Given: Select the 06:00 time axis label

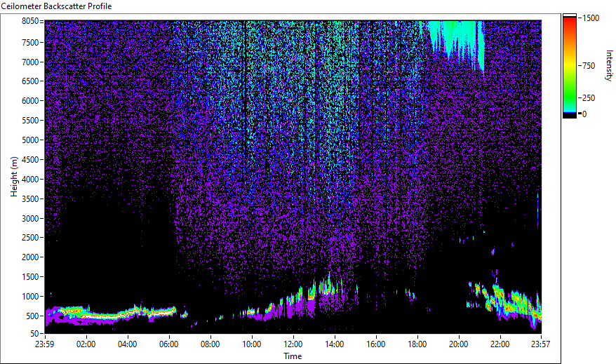Looking at the screenshot, I should pyautogui.click(x=169, y=344).
